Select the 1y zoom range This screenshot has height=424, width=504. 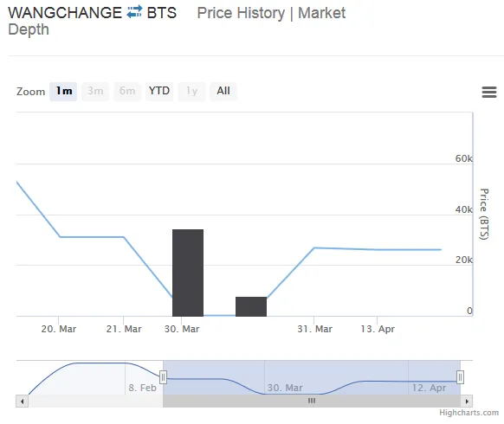192,92
